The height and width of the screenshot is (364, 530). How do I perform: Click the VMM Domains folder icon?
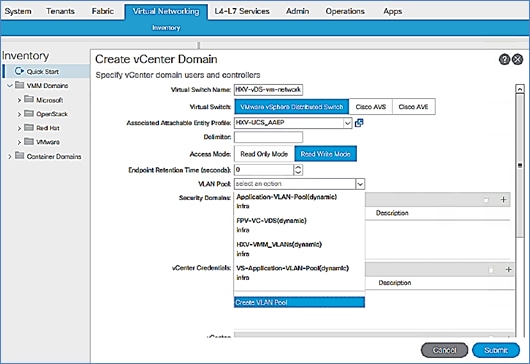coord(20,85)
